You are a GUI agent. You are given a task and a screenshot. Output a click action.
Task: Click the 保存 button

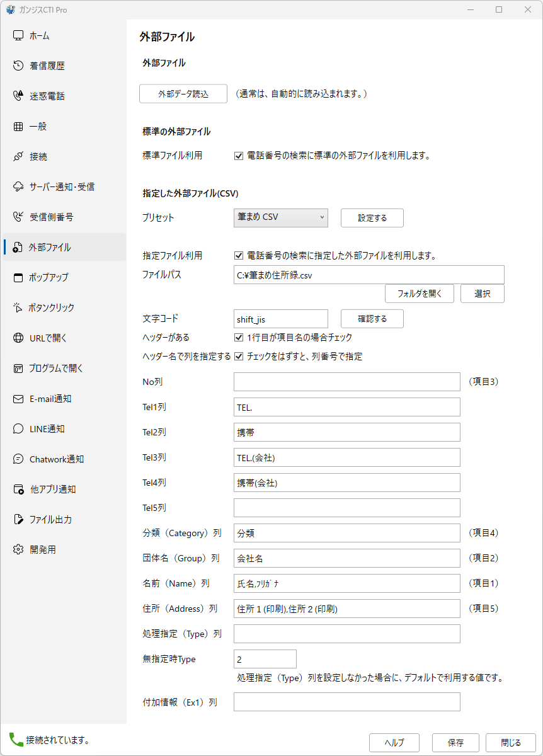(456, 743)
